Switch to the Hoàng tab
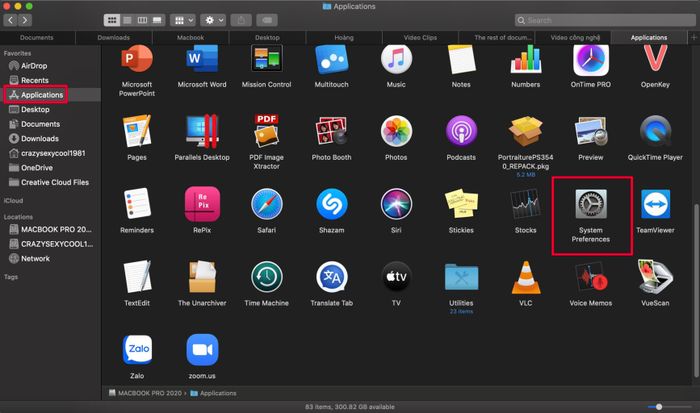The height and width of the screenshot is (413, 700). [344, 38]
